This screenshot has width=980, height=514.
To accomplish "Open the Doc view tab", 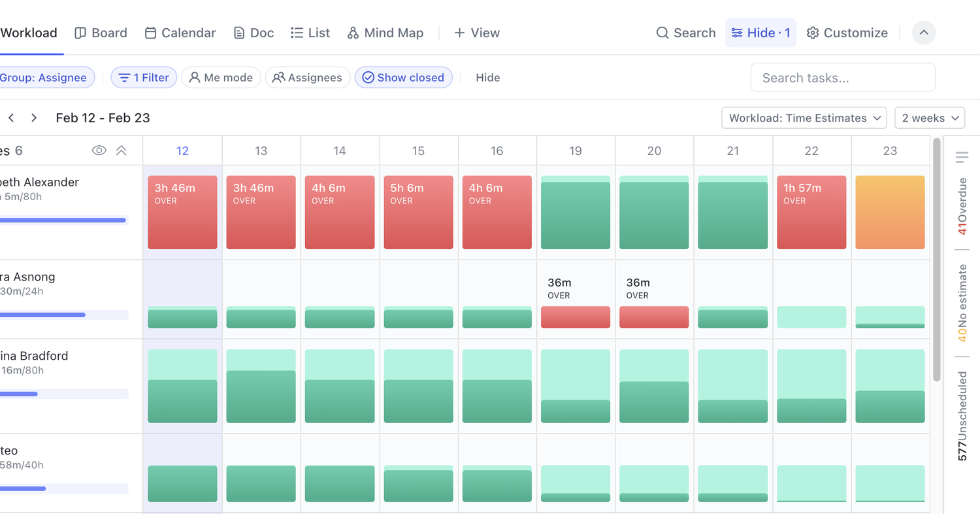I will coord(253,33).
